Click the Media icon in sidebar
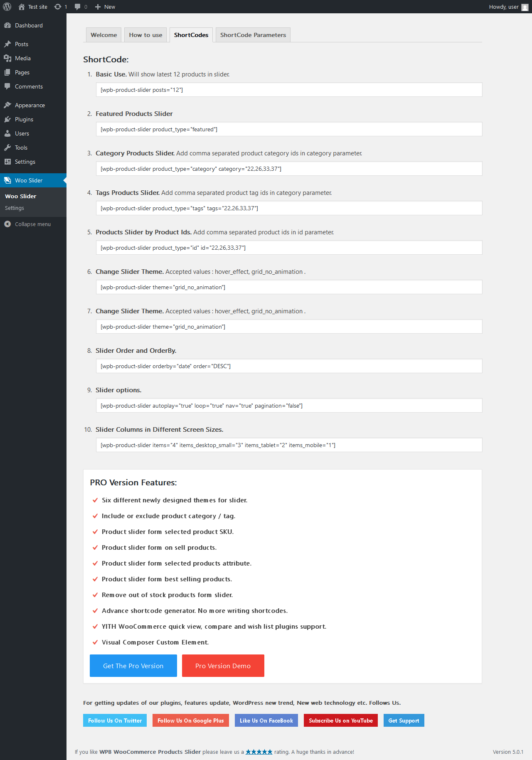 click(7, 58)
